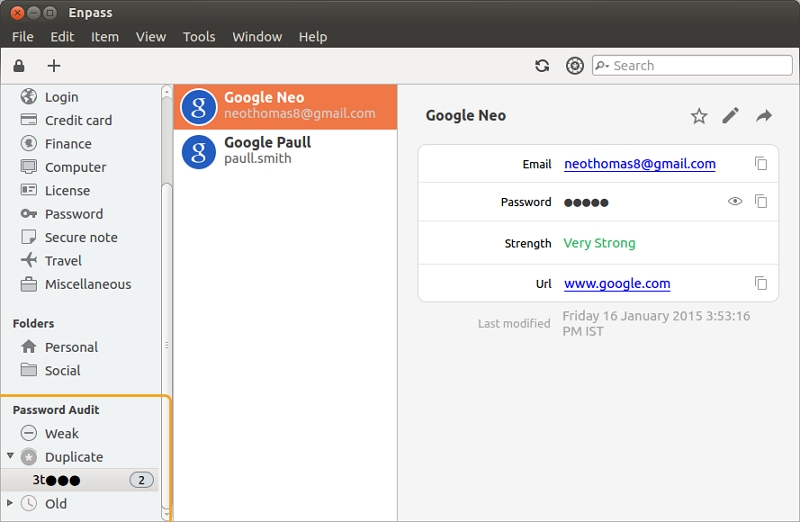
Task: Copy the email field value
Action: click(x=761, y=163)
